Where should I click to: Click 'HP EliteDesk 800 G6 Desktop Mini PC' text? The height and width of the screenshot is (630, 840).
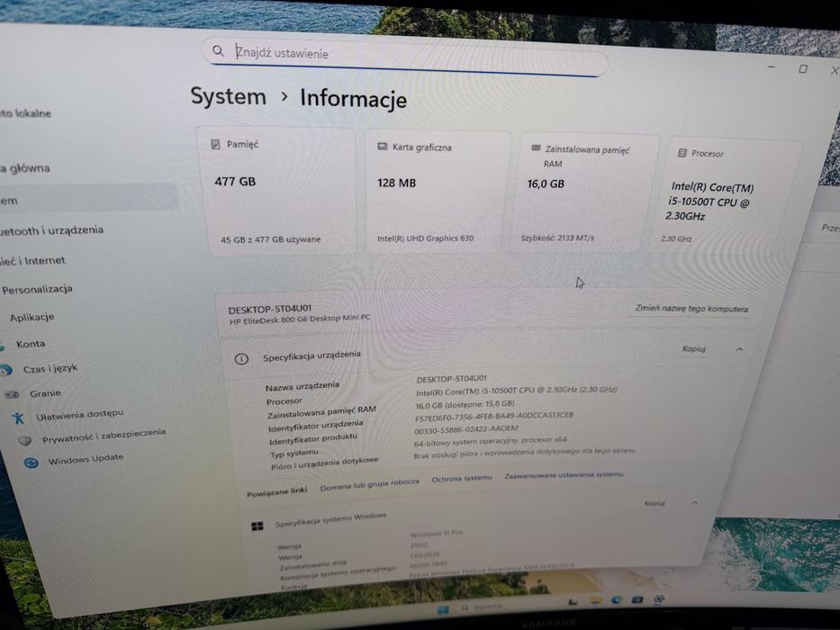pos(300,319)
